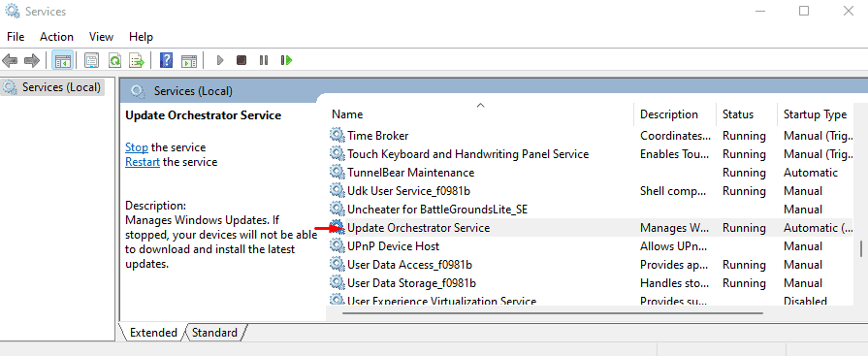Click the Restart the service link

pyautogui.click(x=143, y=162)
